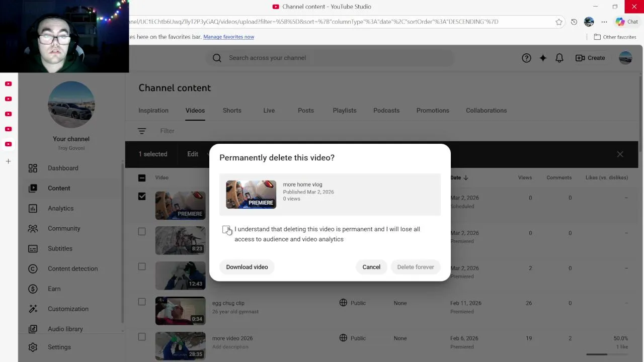The image size is (644, 362).
Task: Open the more video 2026 thumbnail
Action: click(x=180, y=346)
